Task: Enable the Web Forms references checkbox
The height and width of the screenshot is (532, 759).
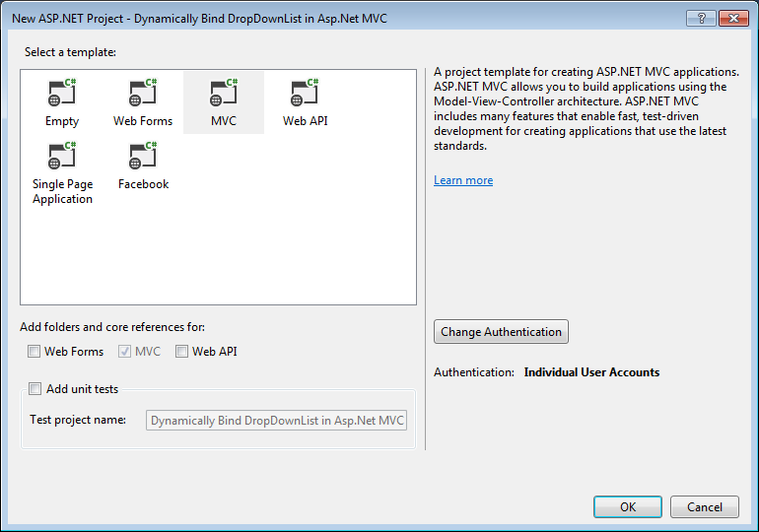Action: (34, 351)
